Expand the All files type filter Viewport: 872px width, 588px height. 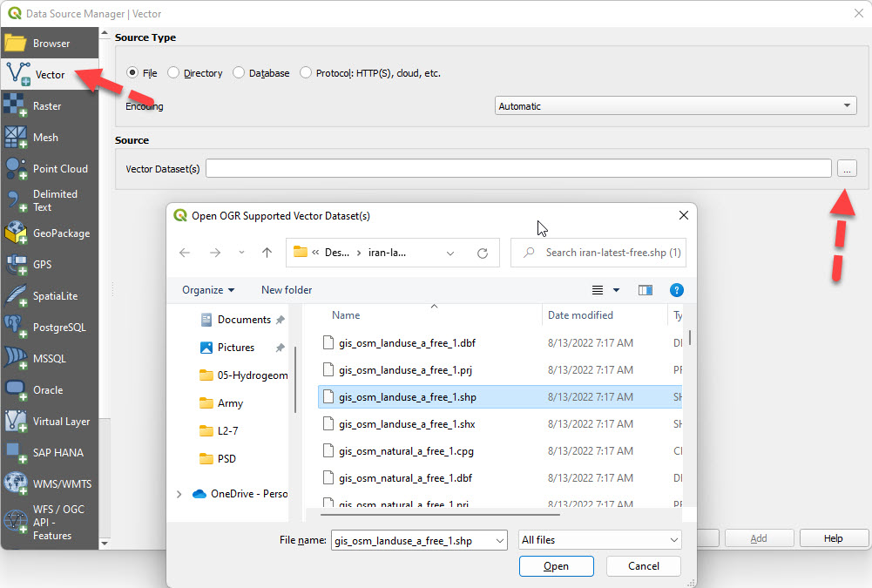tap(599, 540)
